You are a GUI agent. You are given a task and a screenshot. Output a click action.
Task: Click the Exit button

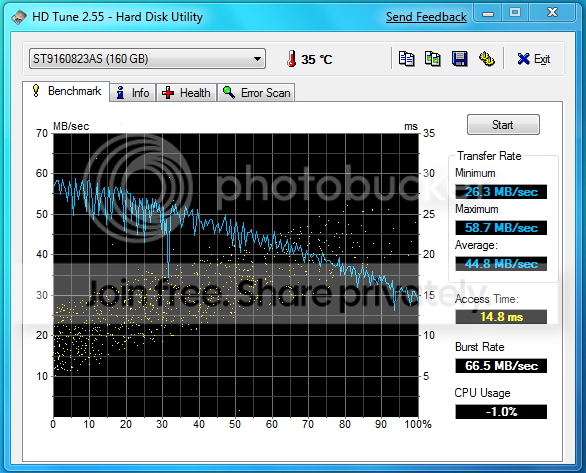533,59
